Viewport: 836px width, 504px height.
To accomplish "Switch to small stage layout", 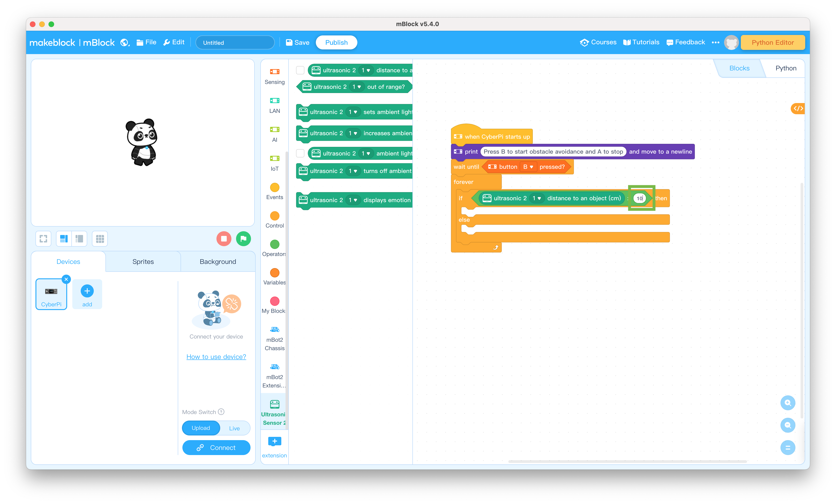I will pyautogui.click(x=79, y=239).
